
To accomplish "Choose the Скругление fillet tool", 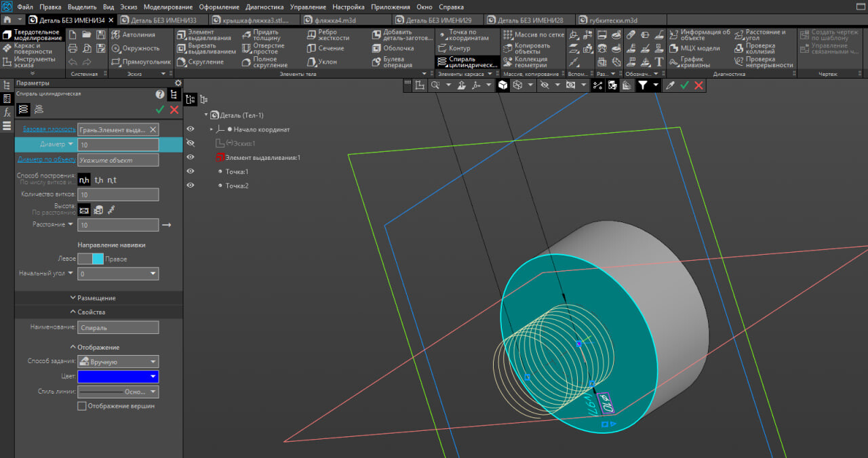I will click(x=200, y=62).
